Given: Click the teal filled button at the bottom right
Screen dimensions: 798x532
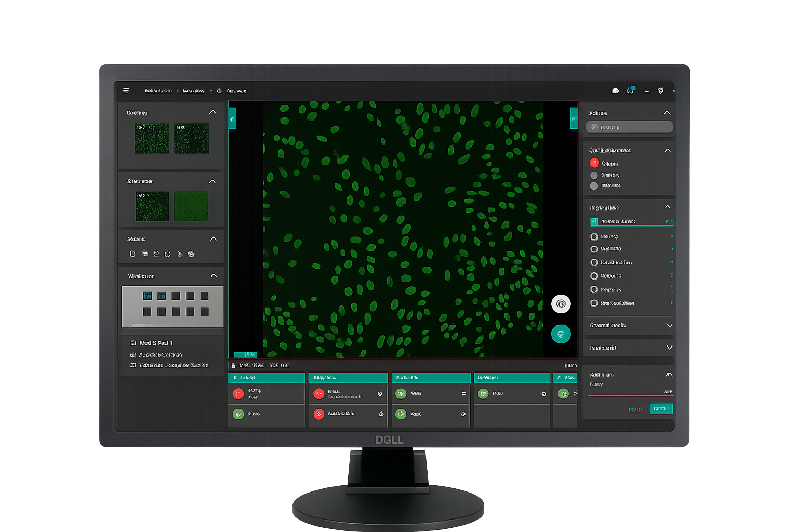Looking at the screenshot, I should click(x=661, y=409).
